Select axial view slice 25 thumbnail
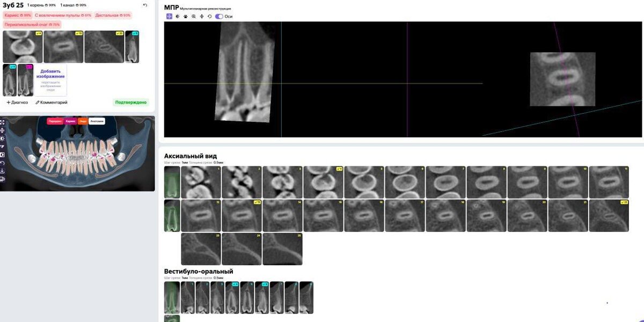The height and width of the screenshot is (322, 644). click(x=283, y=249)
